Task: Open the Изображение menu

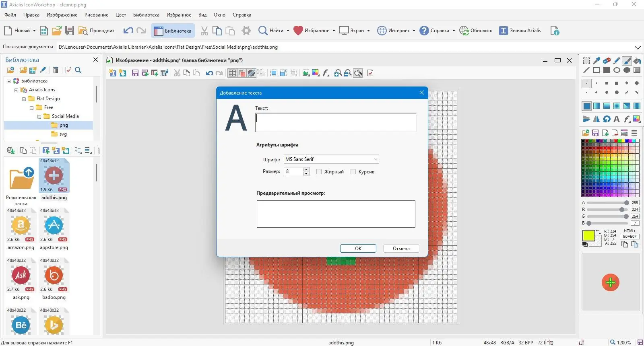Action: coord(62,15)
